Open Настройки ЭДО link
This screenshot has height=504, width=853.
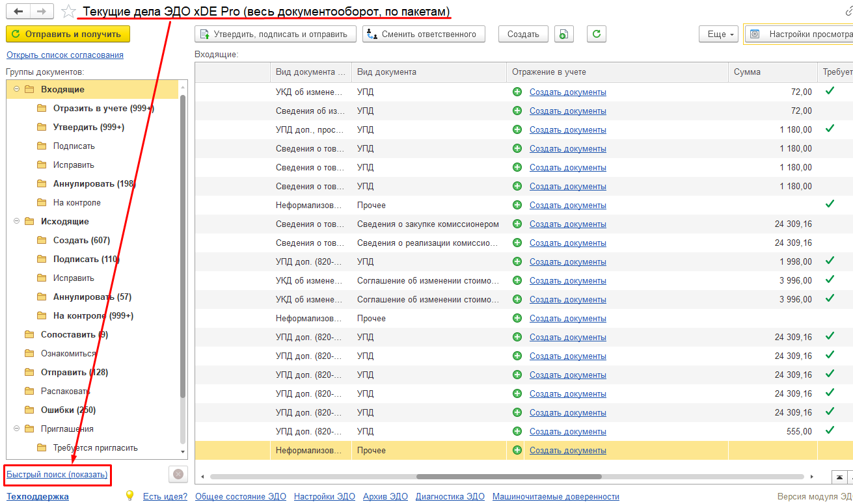pyautogui.click(x=325, y=496)
